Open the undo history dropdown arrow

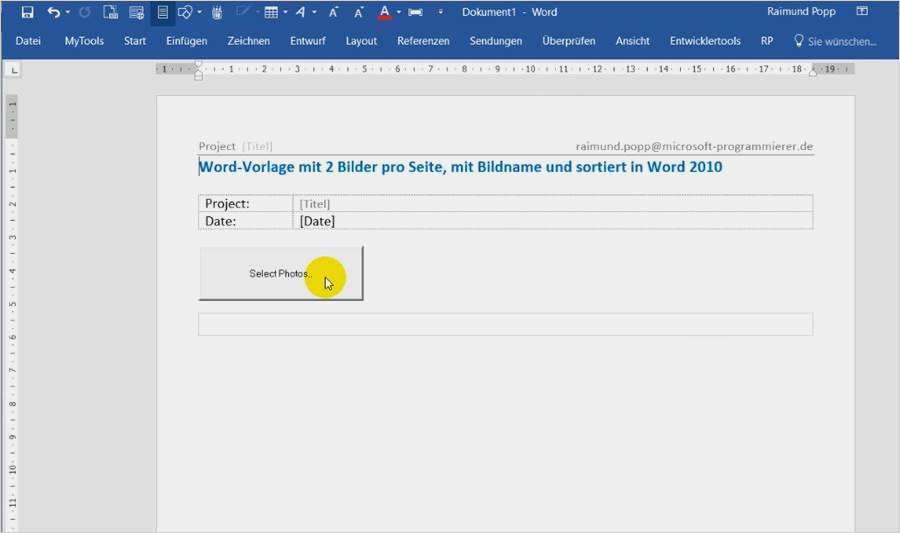click(68, 12)
